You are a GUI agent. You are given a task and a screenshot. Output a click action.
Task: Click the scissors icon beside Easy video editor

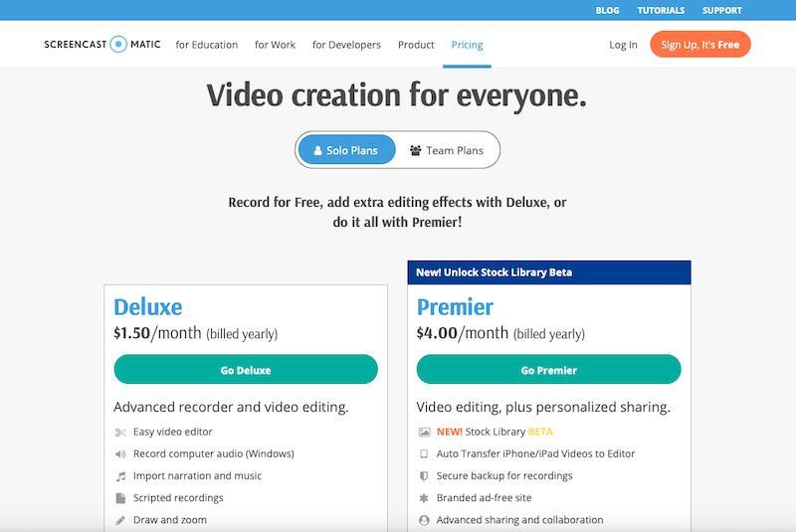(x=120, y=433)
